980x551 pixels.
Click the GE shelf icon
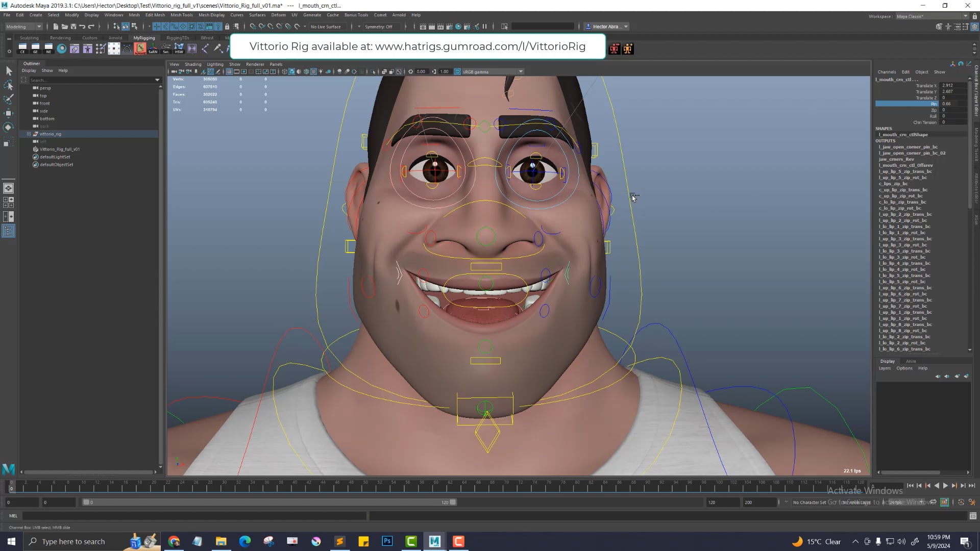35,48
